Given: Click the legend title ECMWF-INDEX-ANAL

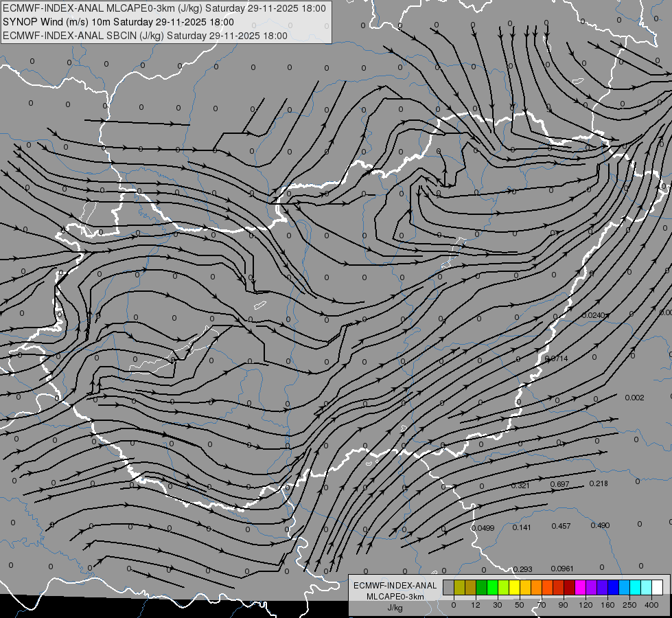Looking at the screenshot, I should tap(395, 586).
